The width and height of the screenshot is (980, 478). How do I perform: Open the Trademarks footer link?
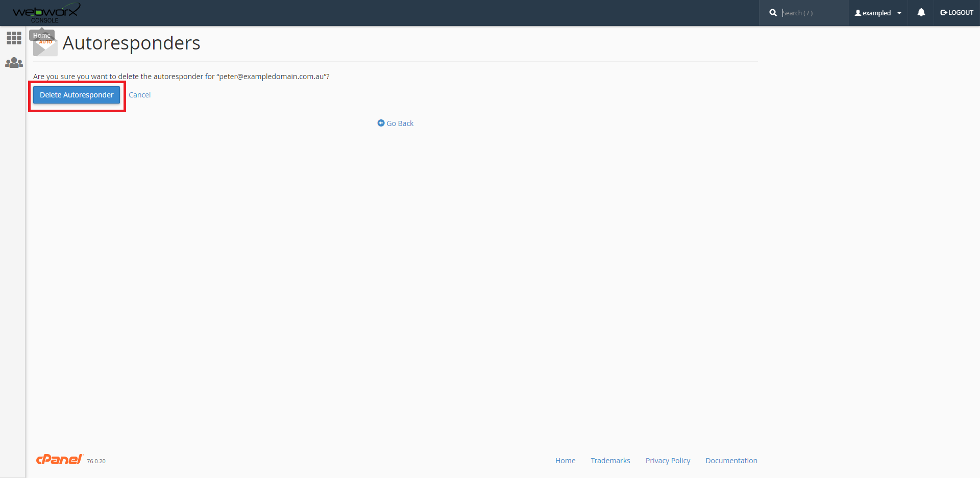tap(610, 461)
